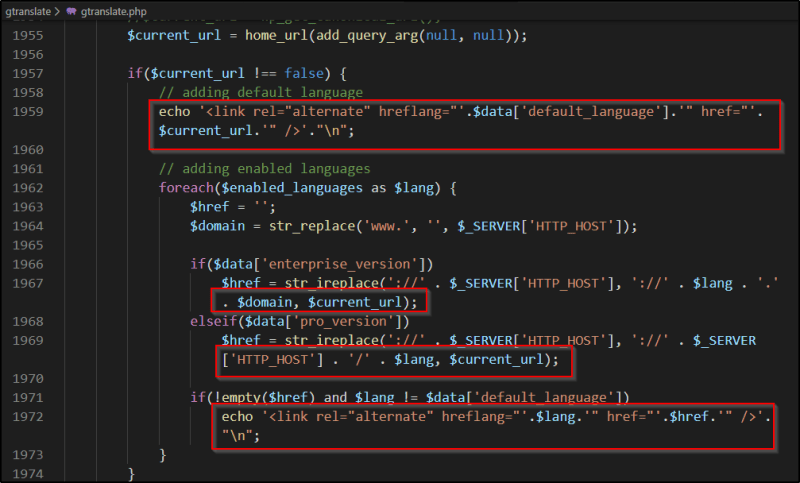Viewport: 800px width, 483px height.
Task: Click line number 1960
Action: (x=28, y=150)
